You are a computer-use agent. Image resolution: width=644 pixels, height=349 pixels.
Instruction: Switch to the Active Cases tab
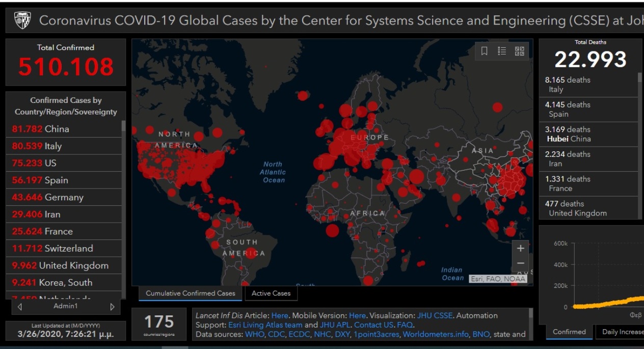coord(271,293)
